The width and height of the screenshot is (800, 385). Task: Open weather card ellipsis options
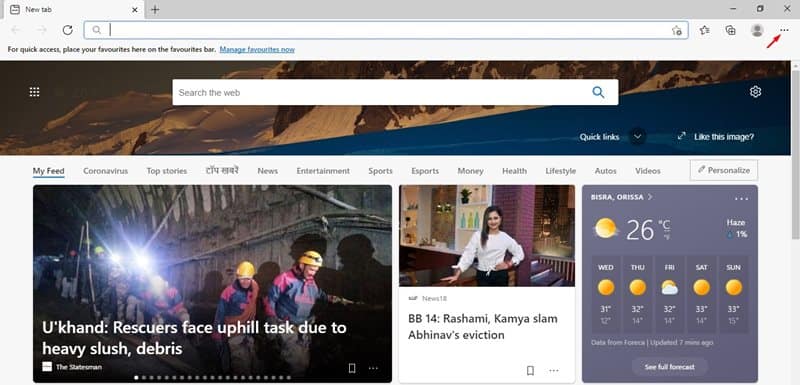click(x=741, y=198)
